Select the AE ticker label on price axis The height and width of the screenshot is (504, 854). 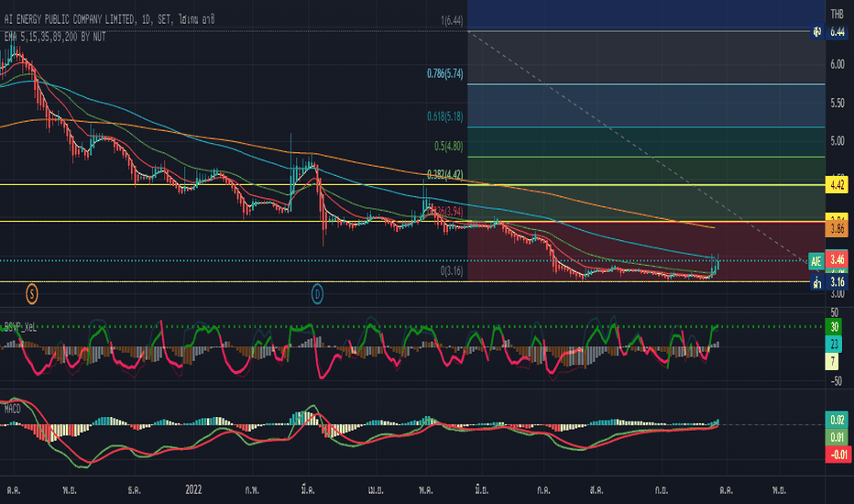[816, 261]
